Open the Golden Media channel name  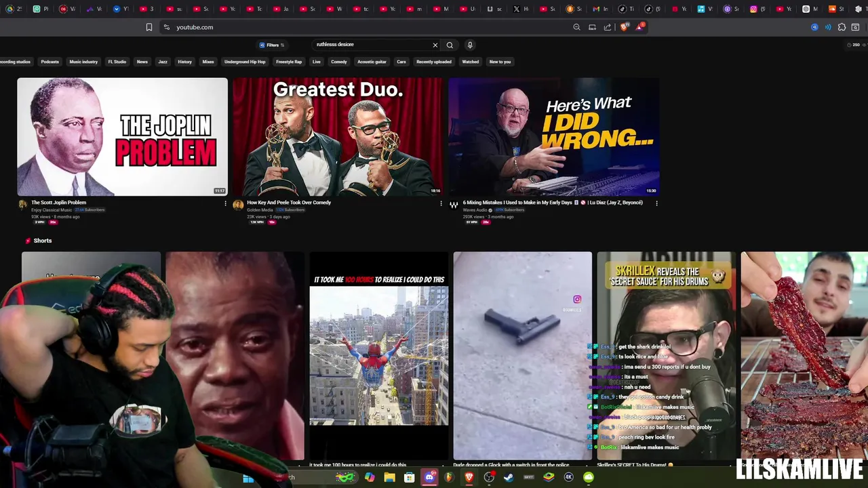pyautogui.click(x=260, y=210)
